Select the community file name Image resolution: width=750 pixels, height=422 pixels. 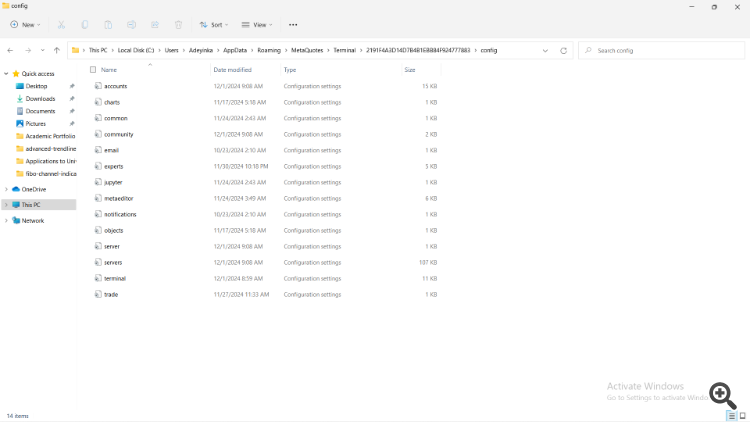click(119, 134)
